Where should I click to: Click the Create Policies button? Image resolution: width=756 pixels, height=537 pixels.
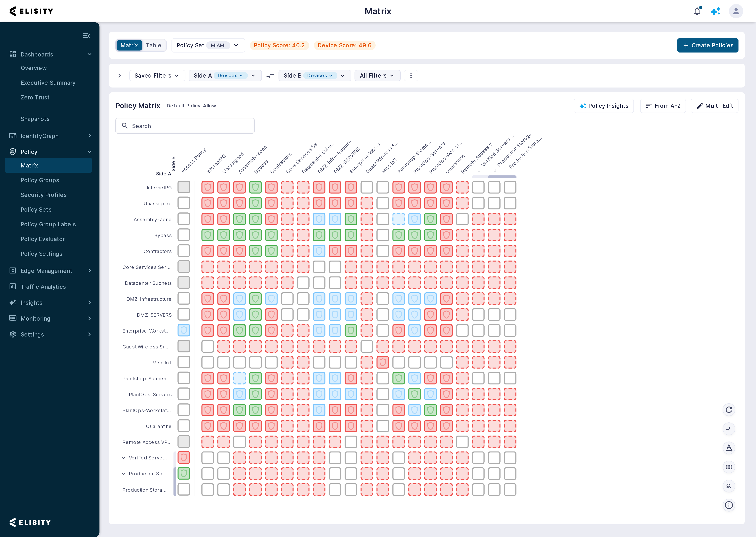[707, 45]
